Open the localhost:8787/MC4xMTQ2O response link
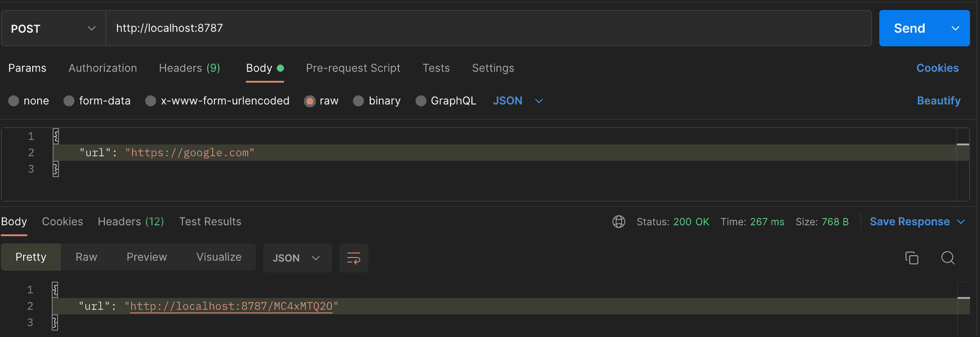980x337 pixels. point(231,307)
